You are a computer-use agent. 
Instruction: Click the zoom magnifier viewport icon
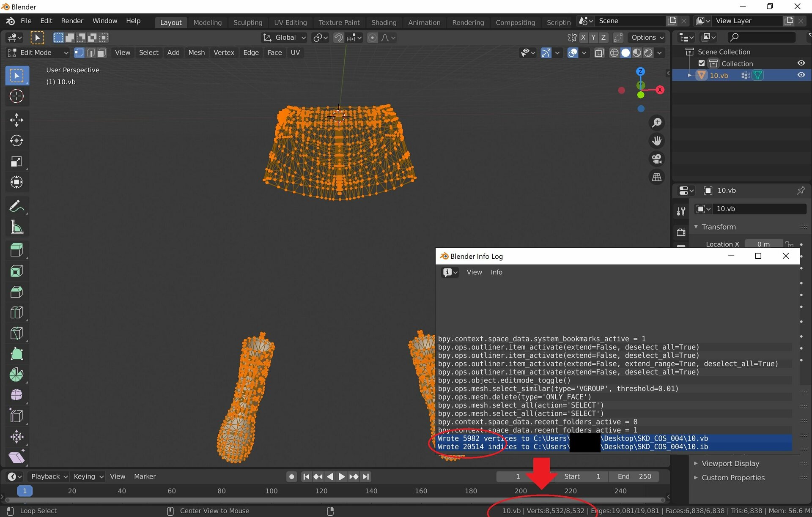tap(656, 123)
